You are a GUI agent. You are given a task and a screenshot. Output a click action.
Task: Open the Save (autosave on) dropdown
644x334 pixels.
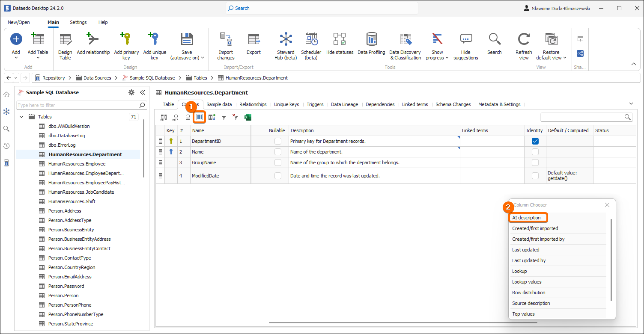pyautogui.click(x=203, y=58)
